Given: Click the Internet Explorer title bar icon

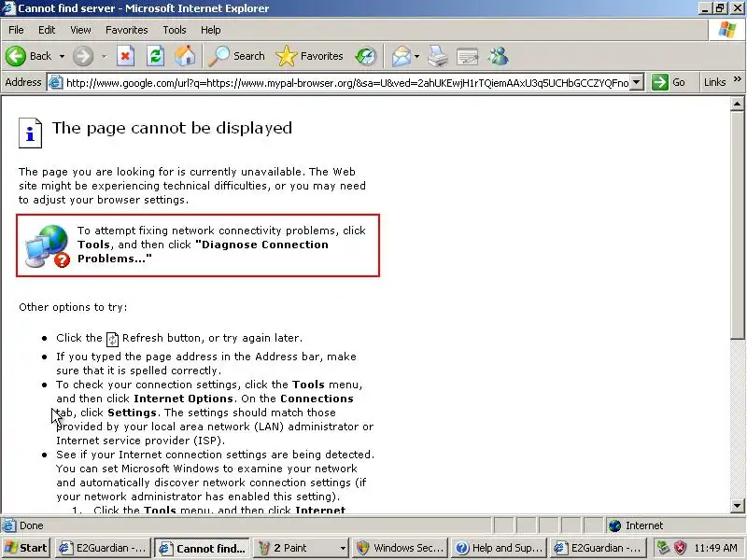Looking at the screenshot, I should pos(8,8).
